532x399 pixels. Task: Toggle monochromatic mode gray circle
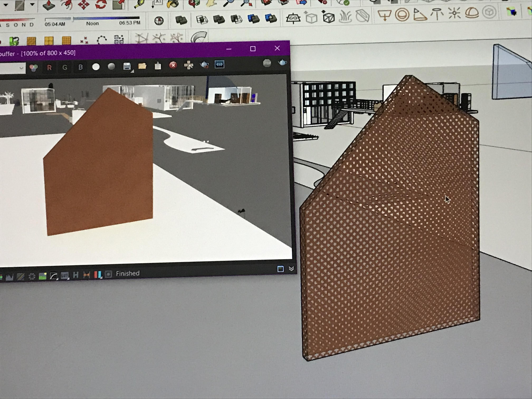111,66
